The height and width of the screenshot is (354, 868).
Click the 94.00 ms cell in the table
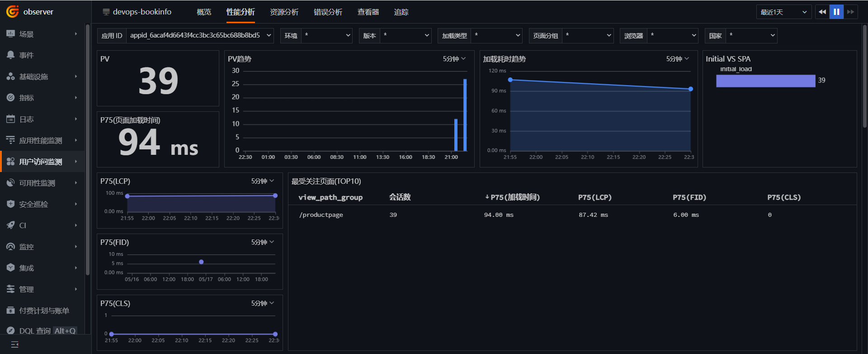(x=499, y=215)
